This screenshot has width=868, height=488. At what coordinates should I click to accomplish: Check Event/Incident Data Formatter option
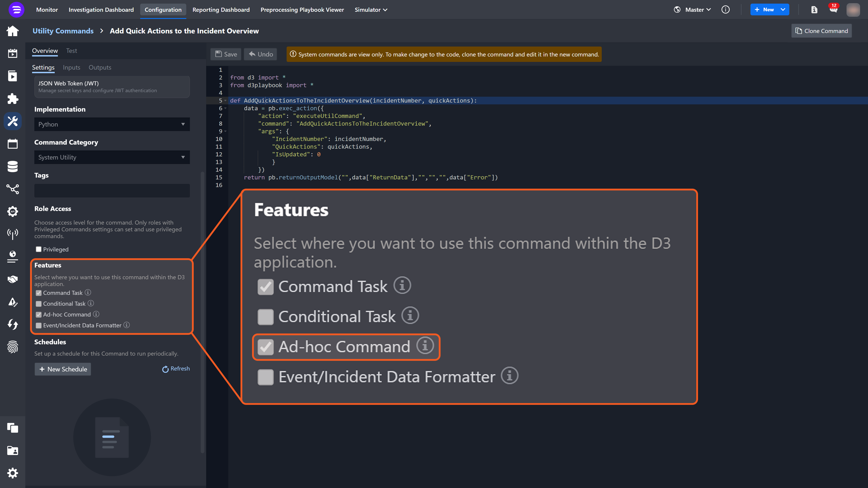pyautogui.click(x=39, y=325)
